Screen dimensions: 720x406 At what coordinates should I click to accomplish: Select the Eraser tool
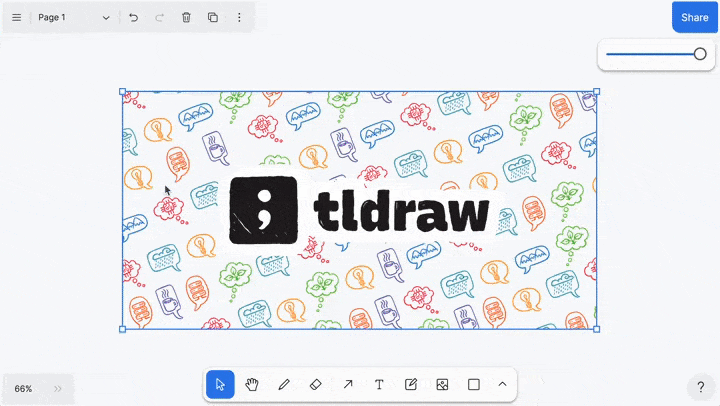click(315, 384)
